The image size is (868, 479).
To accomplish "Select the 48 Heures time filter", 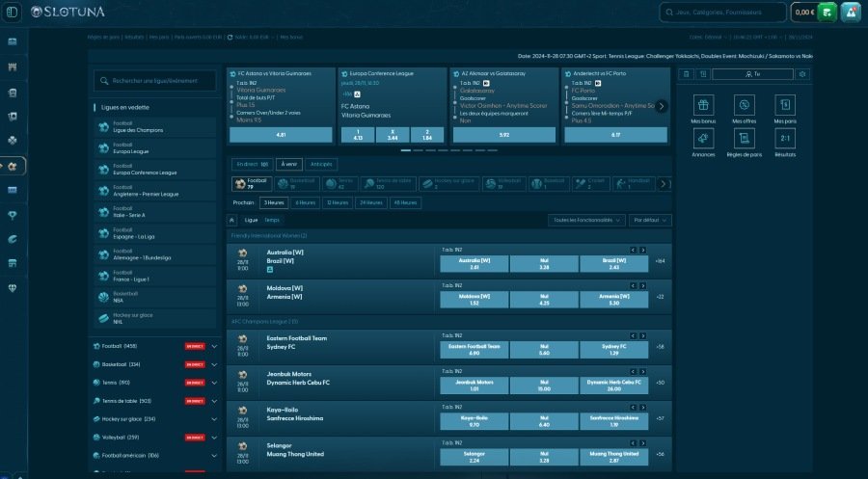I will tap(405, 203).
